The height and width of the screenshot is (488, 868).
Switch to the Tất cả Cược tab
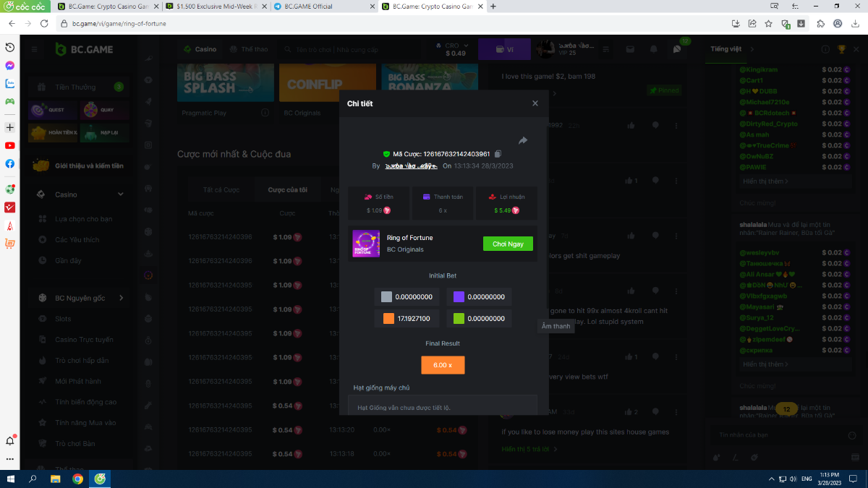(221, 189)
